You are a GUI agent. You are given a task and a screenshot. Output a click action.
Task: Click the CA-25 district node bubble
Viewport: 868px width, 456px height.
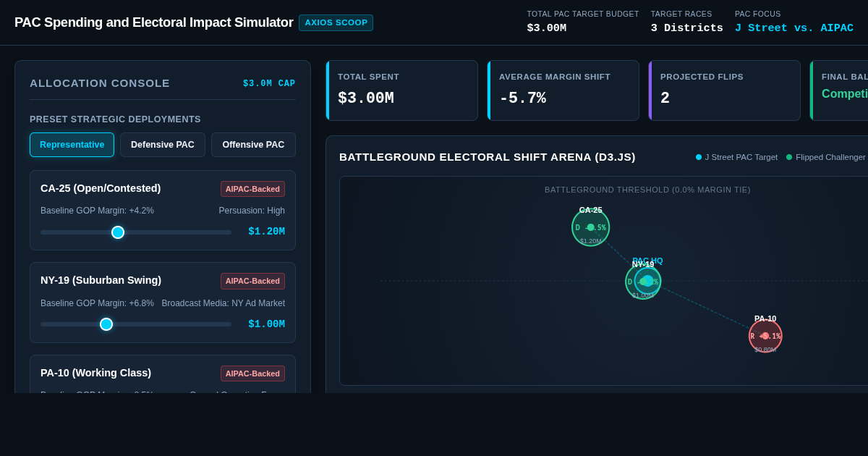pos(591,227)
